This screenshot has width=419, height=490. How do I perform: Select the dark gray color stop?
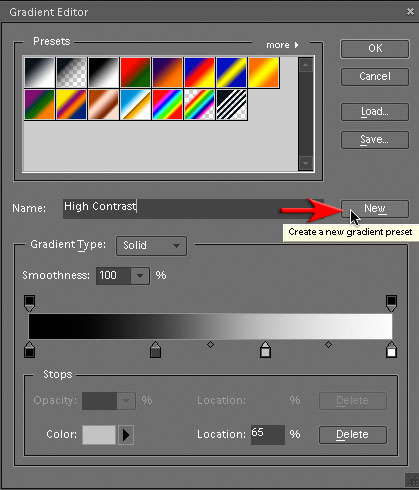click(x=155, y=349)
